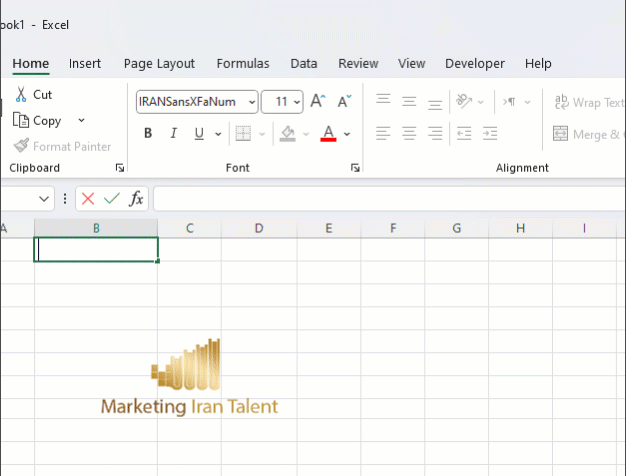This screenshot has width=626, height=476.
Task: Select the Marketing Iran Talent logo image
Action: tap(190, 377)
